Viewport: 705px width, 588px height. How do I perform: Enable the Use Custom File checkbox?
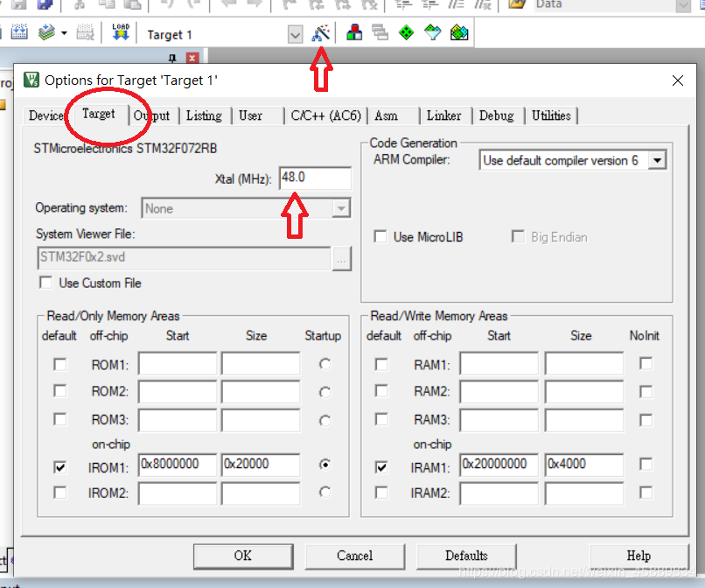pyautogui.click(x=45, y=283)
